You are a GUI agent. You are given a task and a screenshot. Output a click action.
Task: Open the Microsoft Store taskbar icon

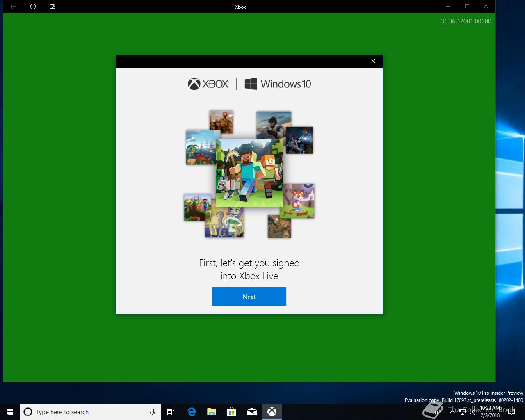[x=232, y=412]
